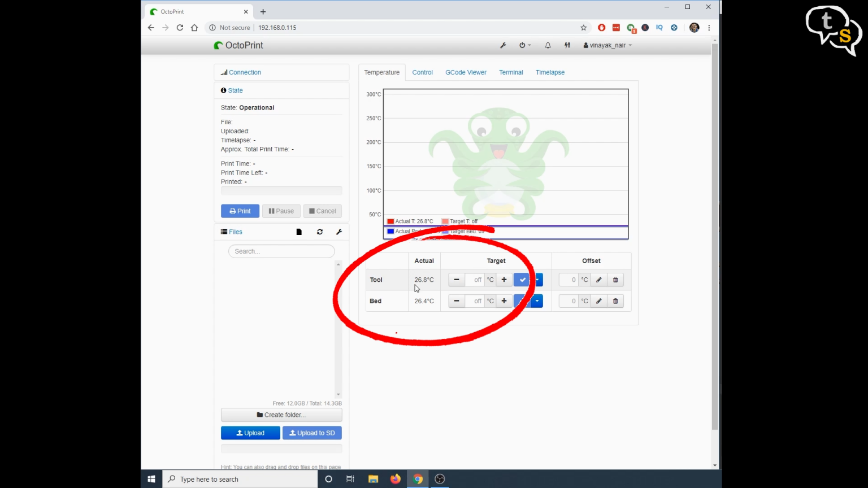Delete the Bed offset using the trash icon
The width and height of the screenshot is (868, 488).
point(615,300)
